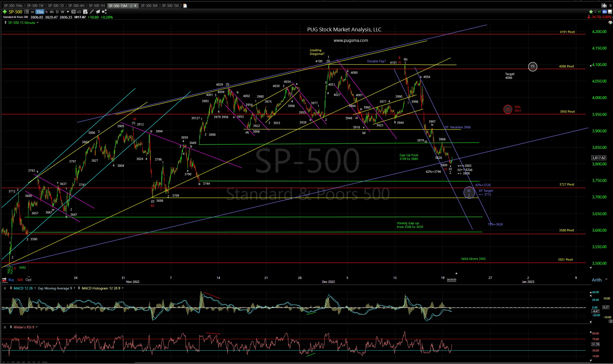
Task: Click the green plus icon to add a symbol
Action: [x=5, y=12]
